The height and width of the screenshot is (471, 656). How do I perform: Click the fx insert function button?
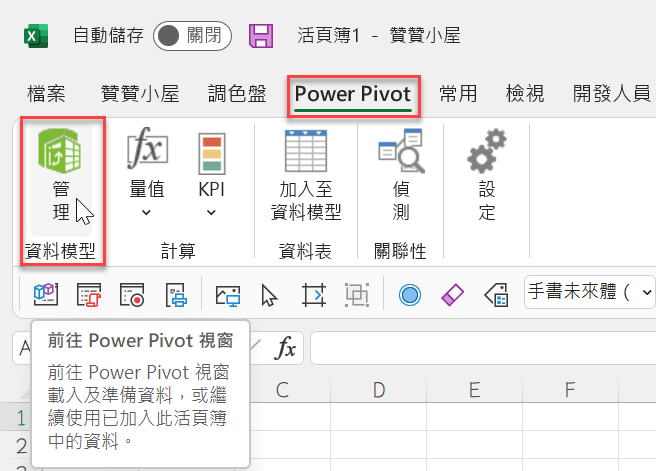pyautogui.click(x=286, y=348)
